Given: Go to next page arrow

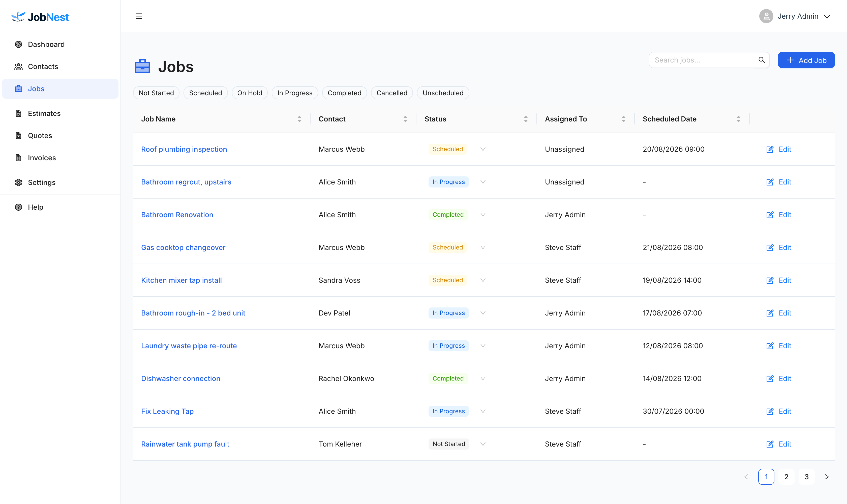Looking at the screenshot, I should (827, 477).
